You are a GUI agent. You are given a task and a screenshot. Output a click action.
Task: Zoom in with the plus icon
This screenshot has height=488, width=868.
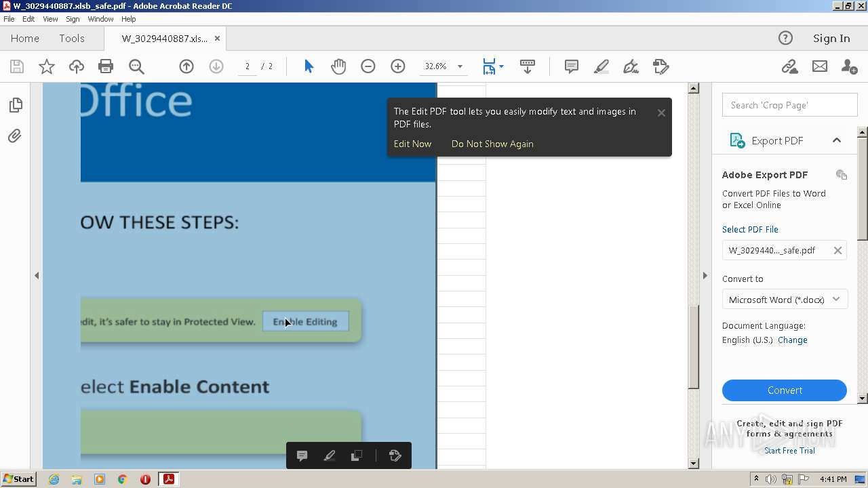pyautogui.click(x=398, y=66)
